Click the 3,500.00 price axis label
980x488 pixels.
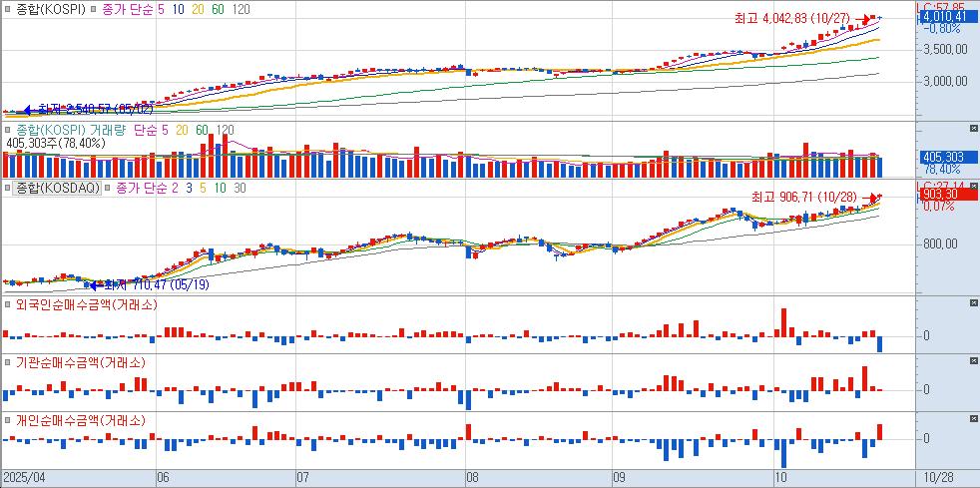point(946,51)
